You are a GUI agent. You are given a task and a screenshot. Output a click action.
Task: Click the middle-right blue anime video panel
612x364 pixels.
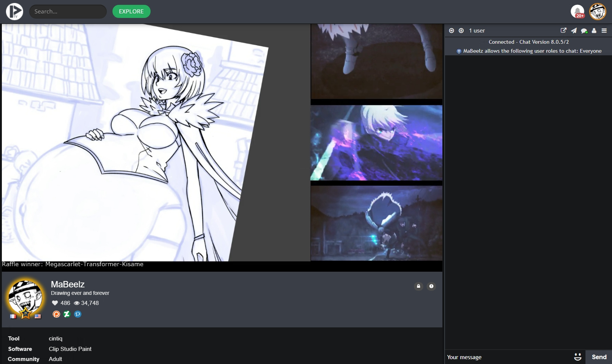[x=377, y=143]
